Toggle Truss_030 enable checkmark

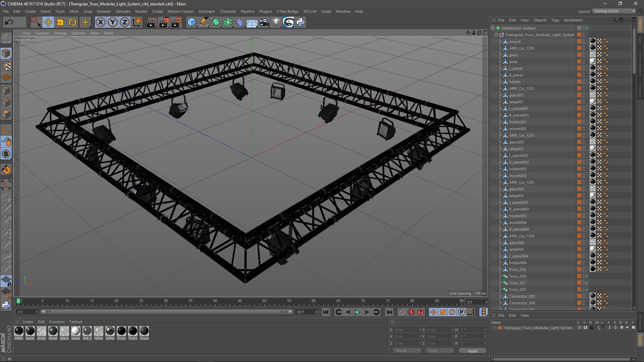click(587, 276)
